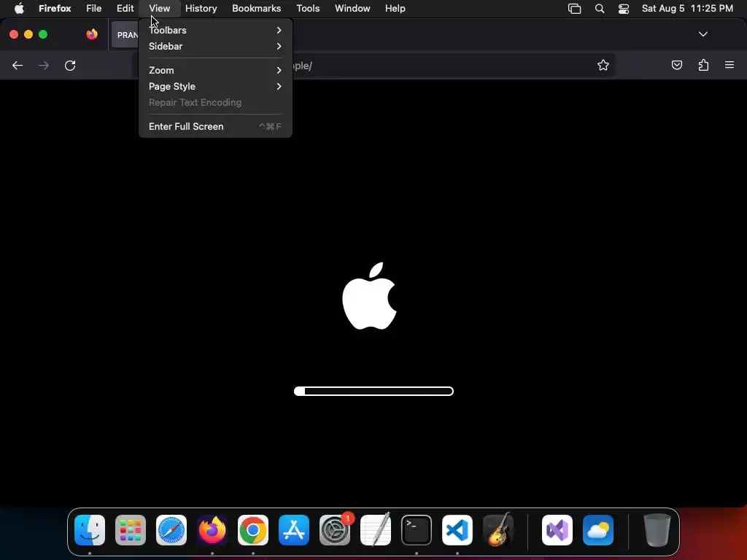Click the date and time in menu bar
The height and width of the screenshot is (560, 747).
[x=687, y=9]
